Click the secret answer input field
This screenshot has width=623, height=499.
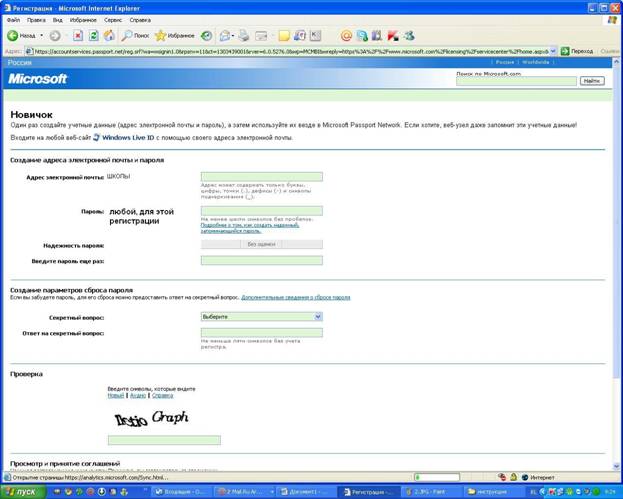click(x=262, y=333)
